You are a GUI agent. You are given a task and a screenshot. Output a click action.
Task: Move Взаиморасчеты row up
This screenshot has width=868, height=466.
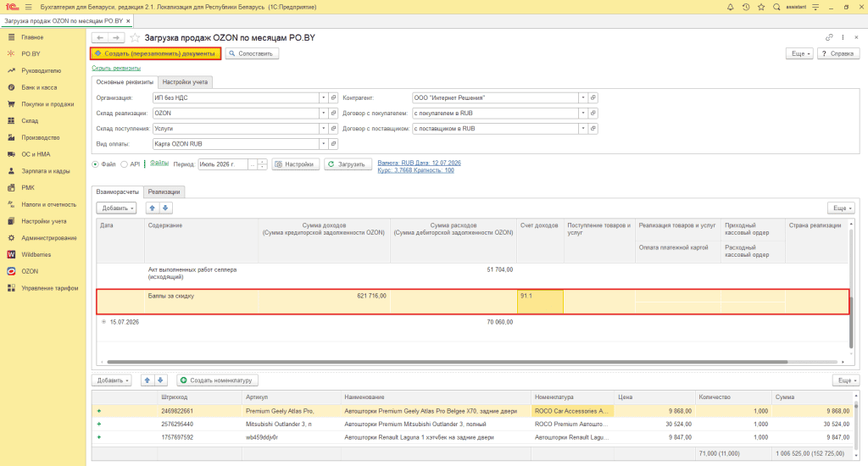[153, 208]
